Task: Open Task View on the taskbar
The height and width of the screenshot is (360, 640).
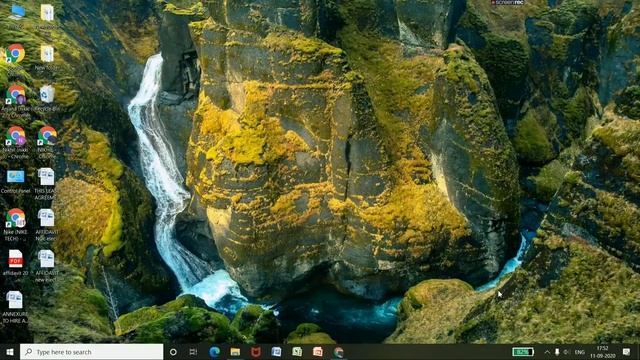Action: (193, 352)
